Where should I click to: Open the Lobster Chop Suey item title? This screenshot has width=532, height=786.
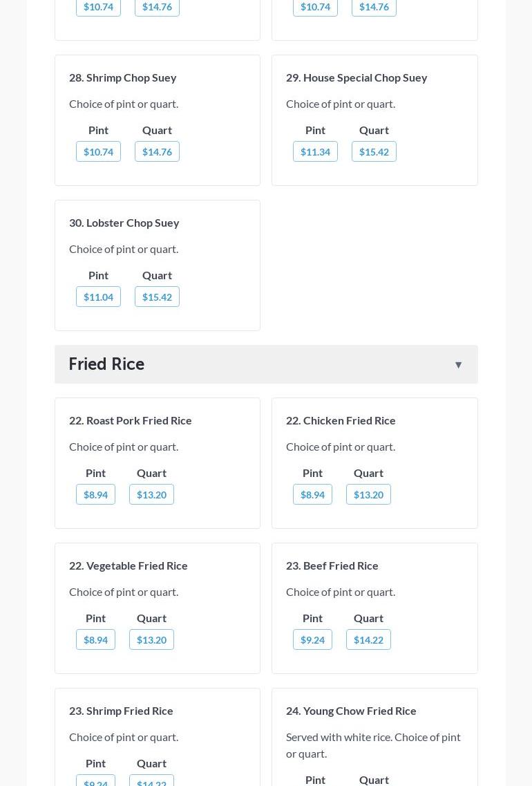point(124,223)
